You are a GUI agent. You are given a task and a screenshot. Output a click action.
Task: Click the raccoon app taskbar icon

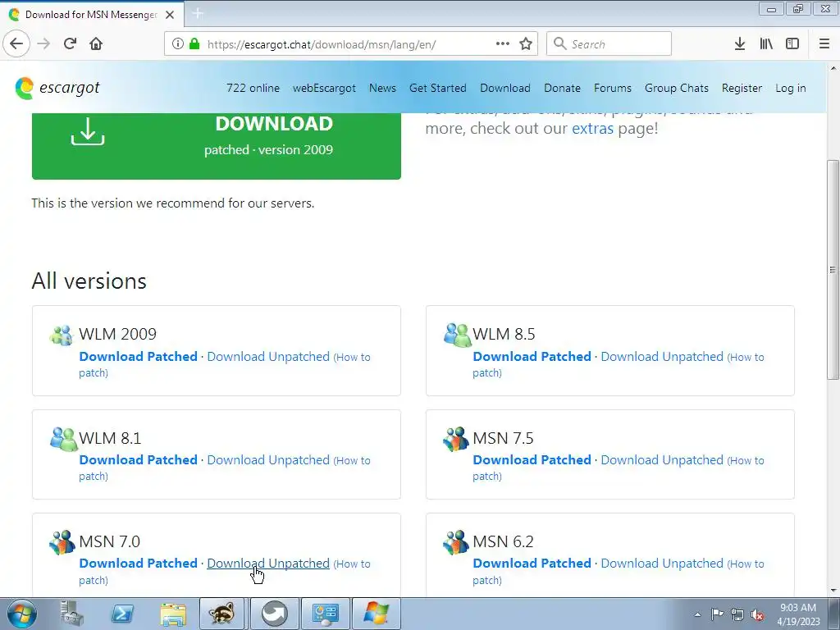pos(221,614)
